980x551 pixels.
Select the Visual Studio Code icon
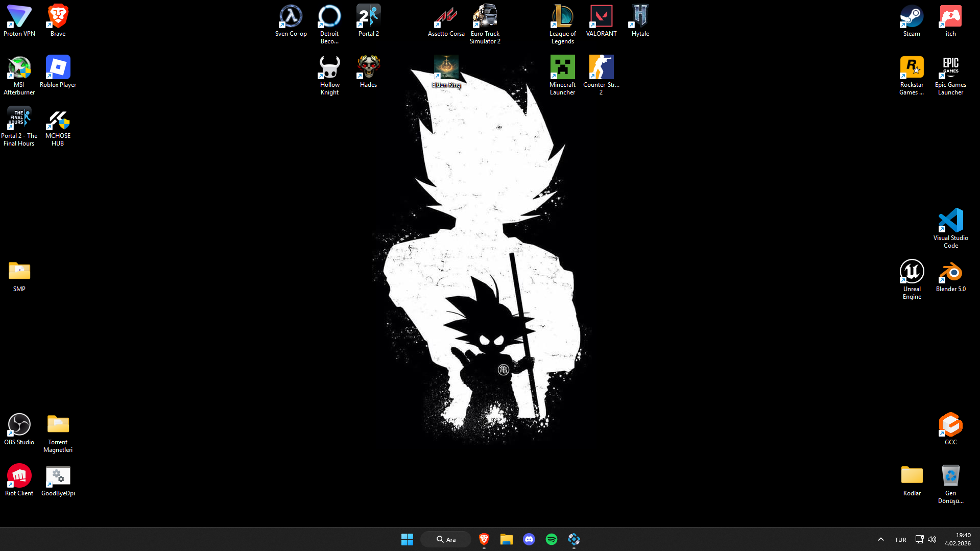click(951, 228)
